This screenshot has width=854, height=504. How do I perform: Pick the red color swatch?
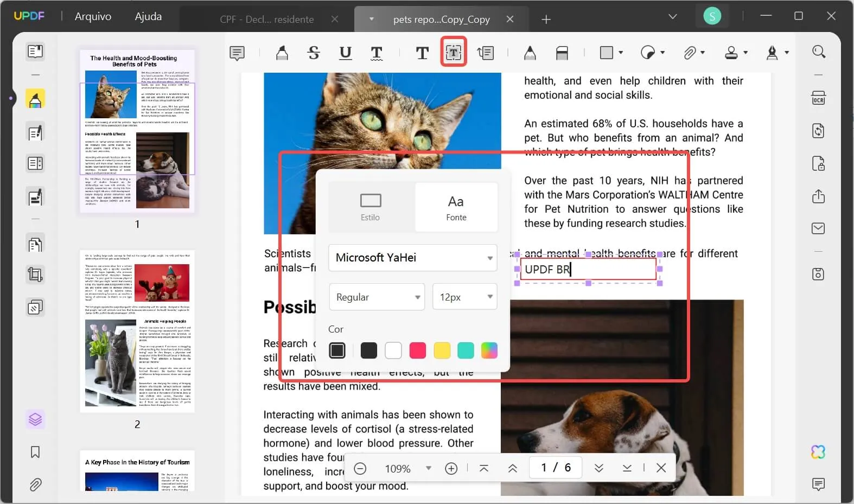[x=417, y=350]
